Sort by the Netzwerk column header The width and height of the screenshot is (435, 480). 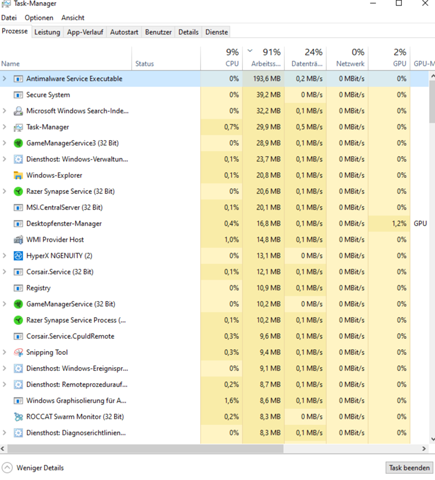[348, 58]
